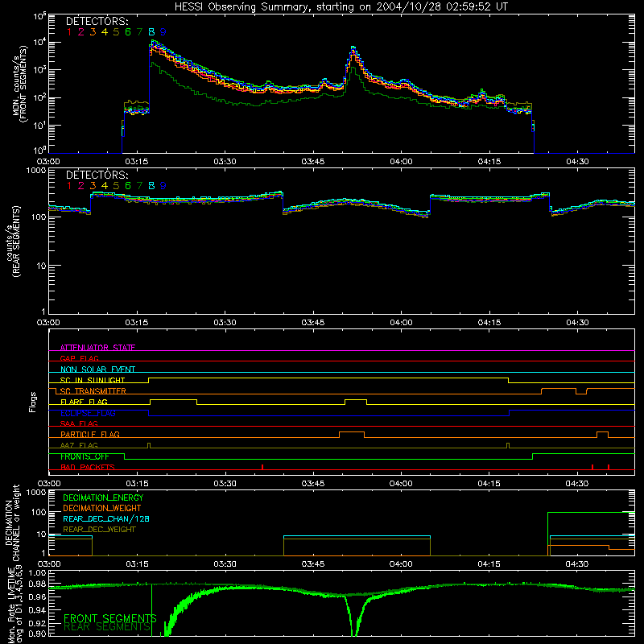Click the DECIMATION CHANNEL or weight axis title
This screenshot has width=644, height=644.
12,522
